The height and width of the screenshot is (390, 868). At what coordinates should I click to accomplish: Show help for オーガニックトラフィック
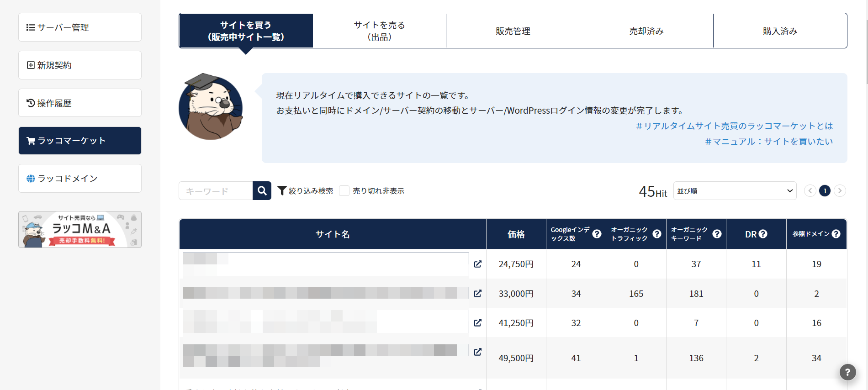point(657,234)
